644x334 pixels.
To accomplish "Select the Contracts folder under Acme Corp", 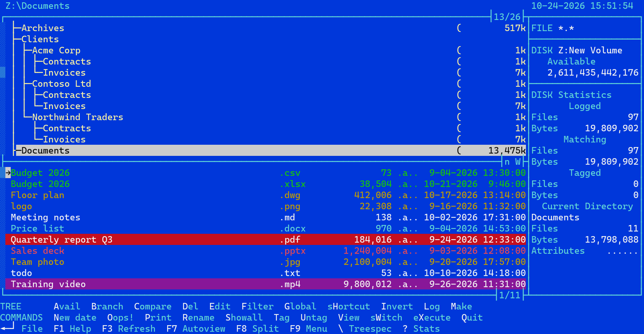I will click(x=67, y=61).
